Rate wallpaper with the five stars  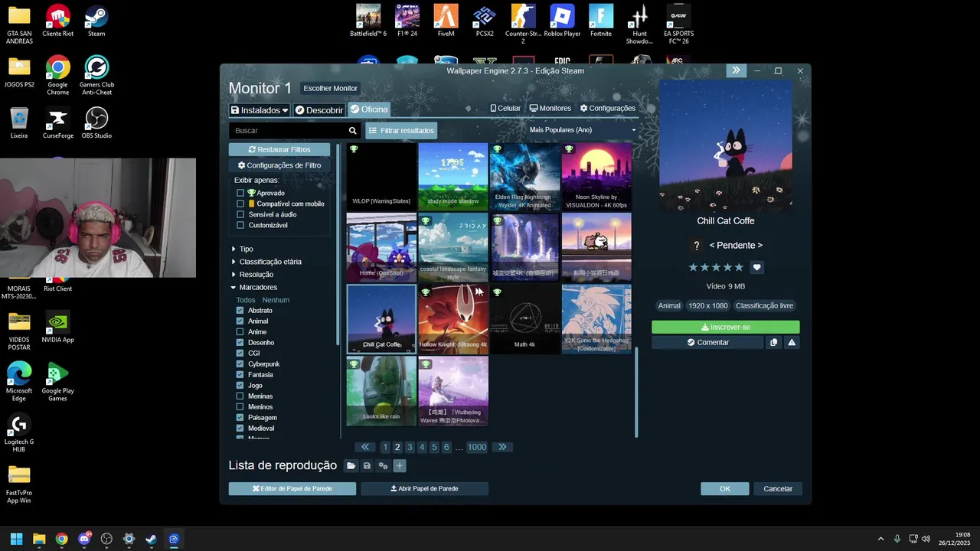pos(716,267)
